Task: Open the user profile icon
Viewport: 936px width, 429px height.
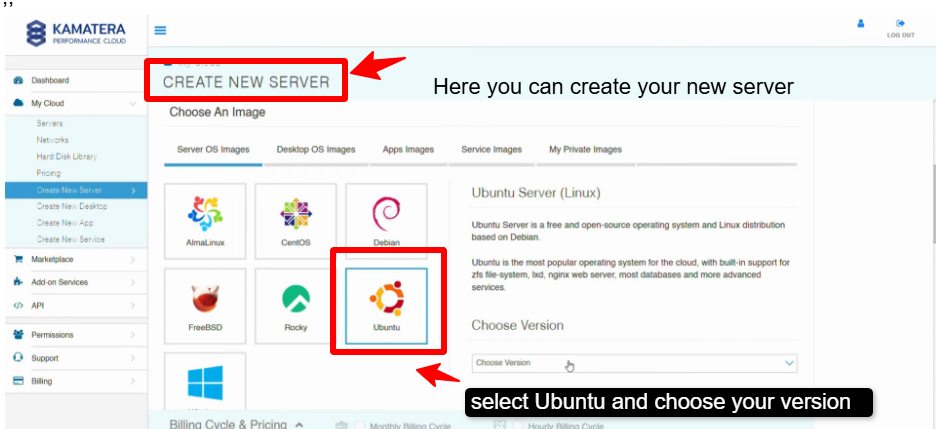Action: [x=860, y=24]
